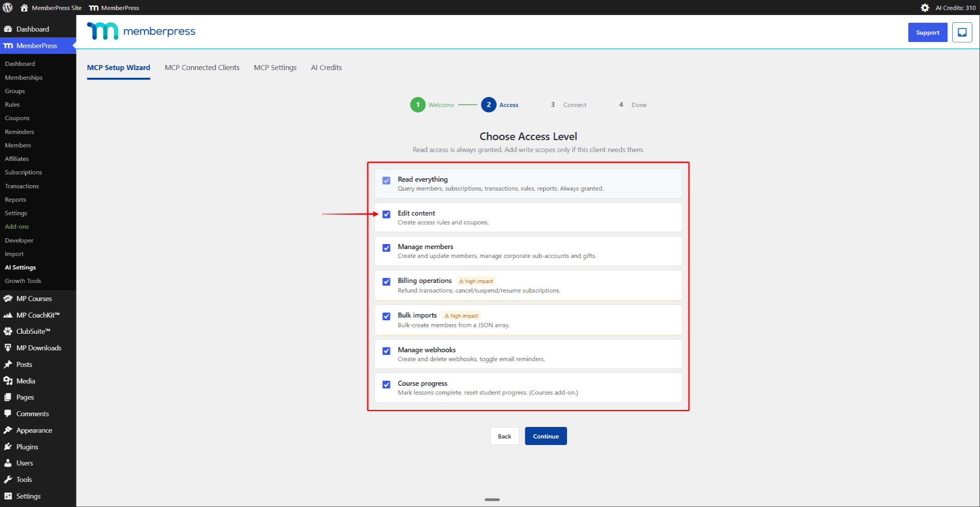The image size is (980, 507).
Task: Open Add-ons in the sidebar submenu
Action: point(17,226)
